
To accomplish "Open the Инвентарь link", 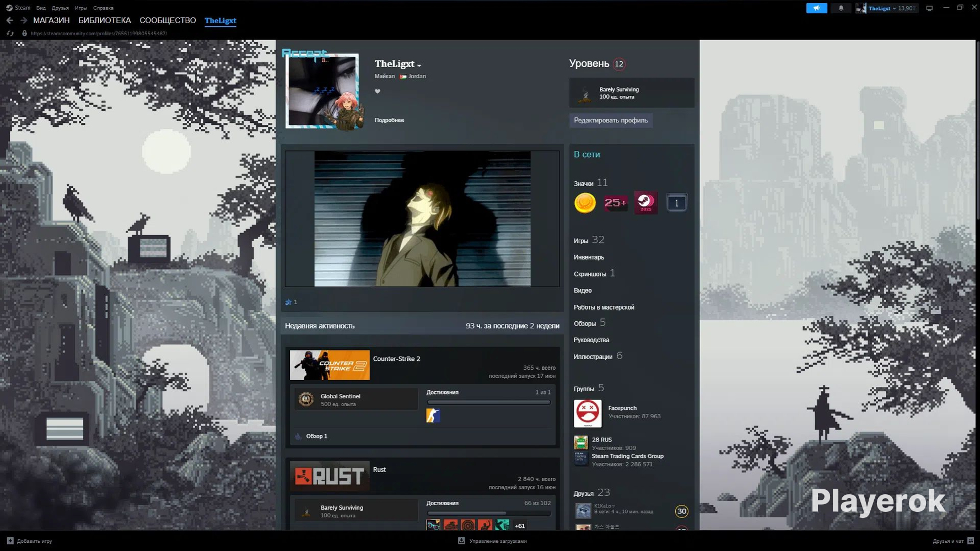I will 589,257.
